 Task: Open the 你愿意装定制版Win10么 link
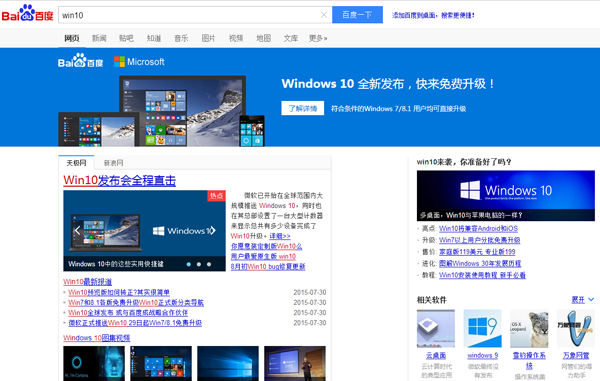266,246
